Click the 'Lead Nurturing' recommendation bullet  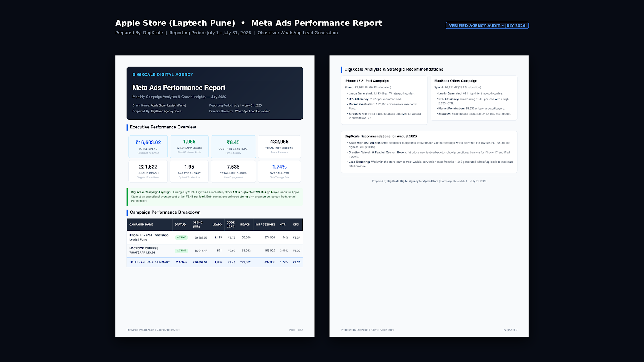[430, 164]
